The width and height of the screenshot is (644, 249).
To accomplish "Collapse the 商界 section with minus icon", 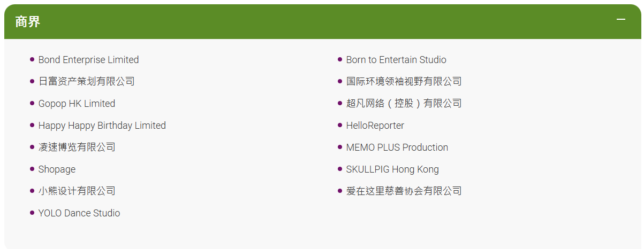I will (620, 20).
